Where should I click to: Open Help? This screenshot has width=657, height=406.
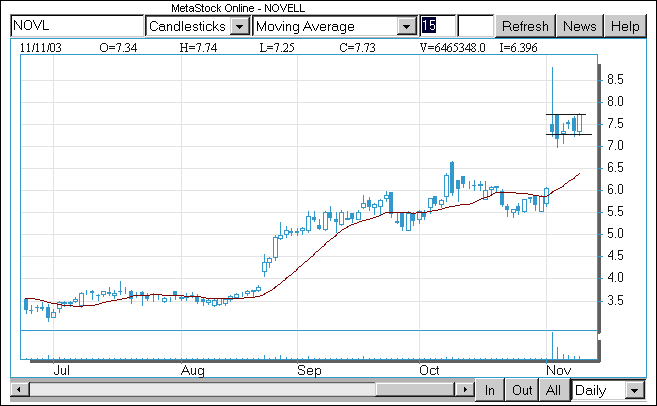pos(625,26)
